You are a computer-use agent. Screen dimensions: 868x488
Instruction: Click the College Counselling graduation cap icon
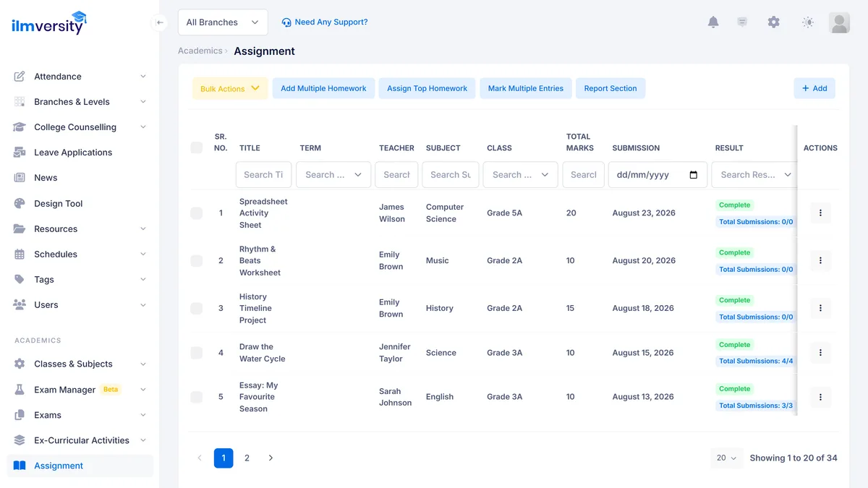[x=20, y=127]
